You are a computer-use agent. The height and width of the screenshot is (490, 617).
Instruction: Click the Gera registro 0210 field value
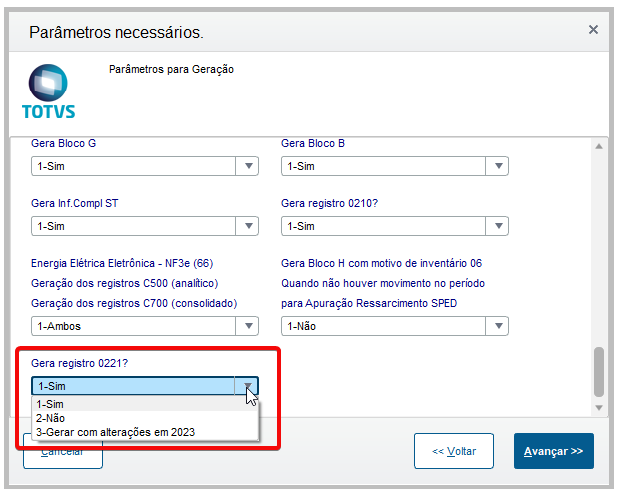[384, 226]
